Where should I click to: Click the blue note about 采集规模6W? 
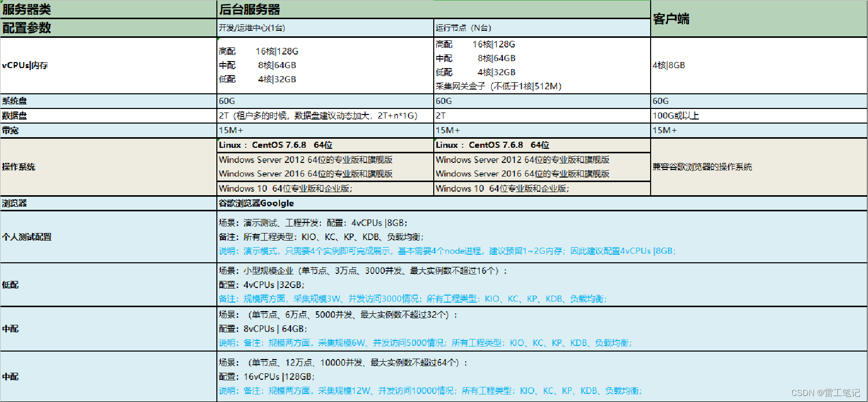point(425,343)
